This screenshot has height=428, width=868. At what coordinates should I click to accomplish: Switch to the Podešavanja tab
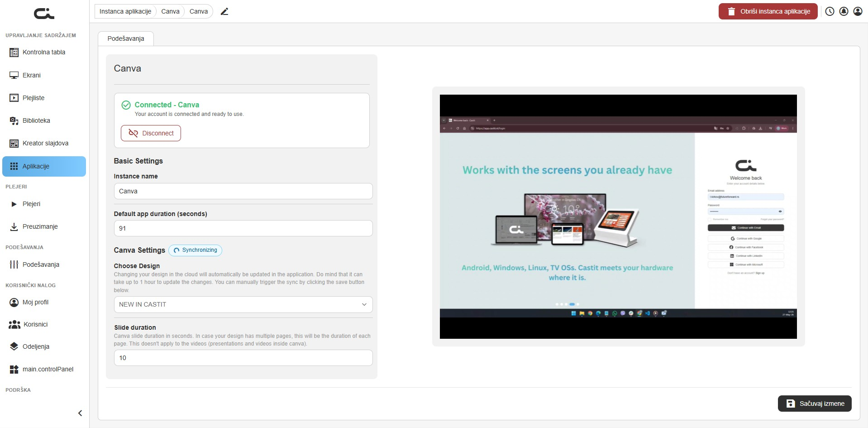point(126,38)
